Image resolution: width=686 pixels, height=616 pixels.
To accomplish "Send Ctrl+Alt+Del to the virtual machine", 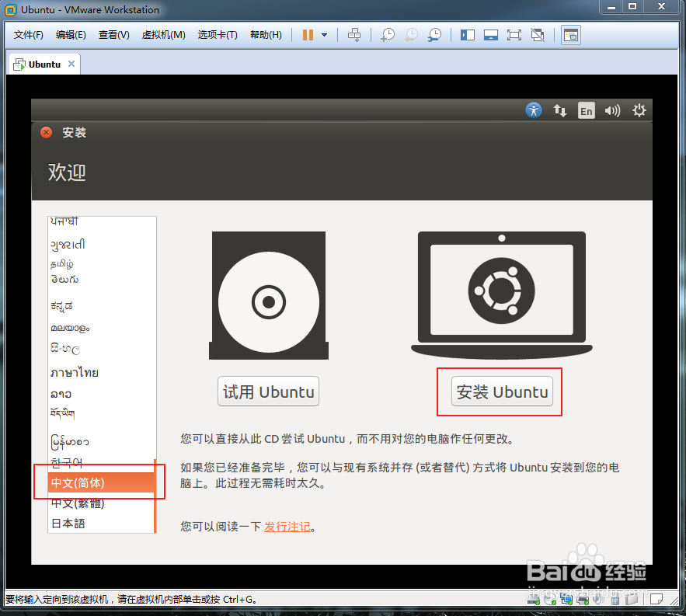I will (x=354, y=35).
